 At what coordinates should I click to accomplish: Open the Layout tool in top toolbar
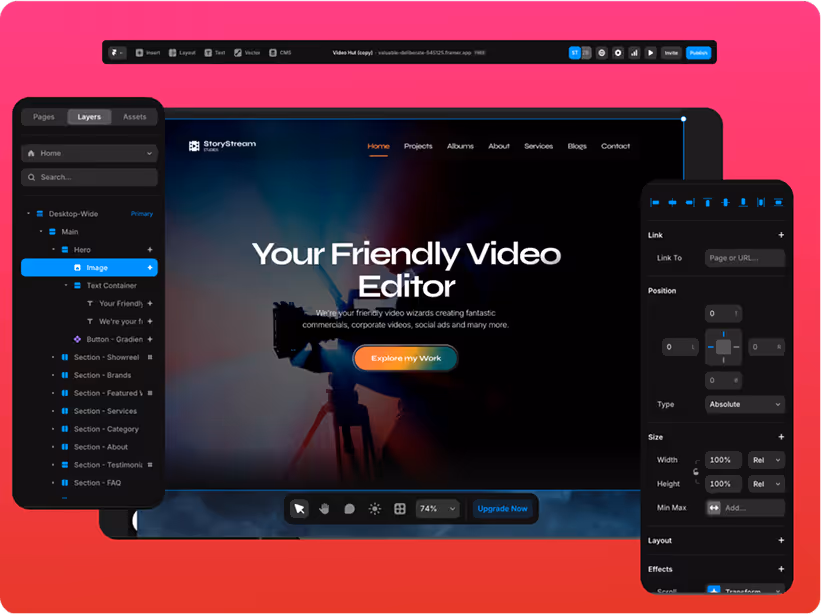(x=182, y=53)
